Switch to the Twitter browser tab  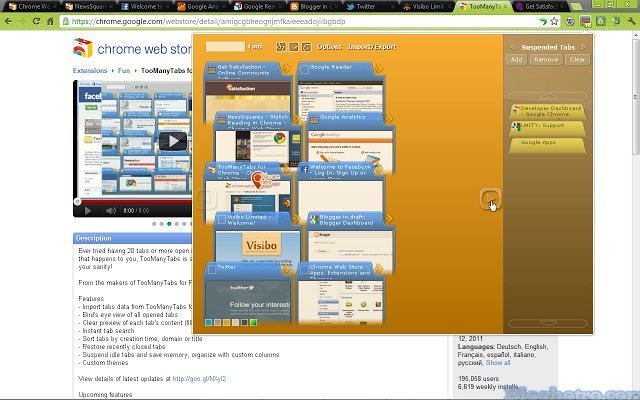point(369,7)
